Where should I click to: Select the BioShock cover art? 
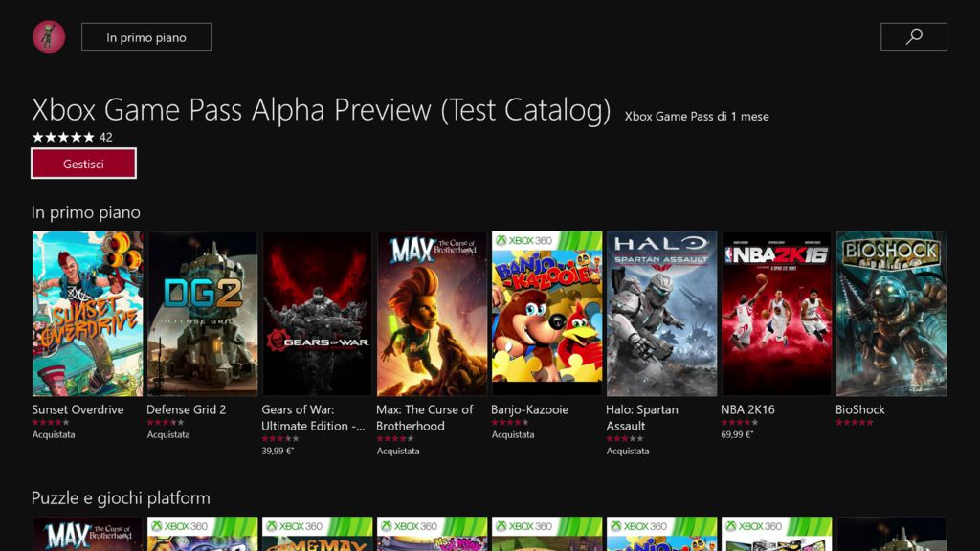coord(891,313)
